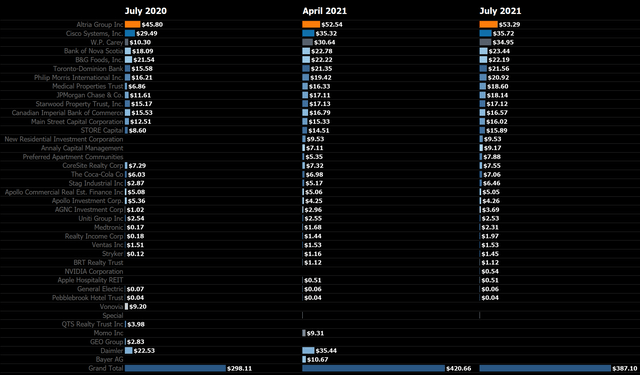This screenshot has width=640, height=375.
Task: Select the W.P. Carey July 2021 bar
Action: coord(485,42)
